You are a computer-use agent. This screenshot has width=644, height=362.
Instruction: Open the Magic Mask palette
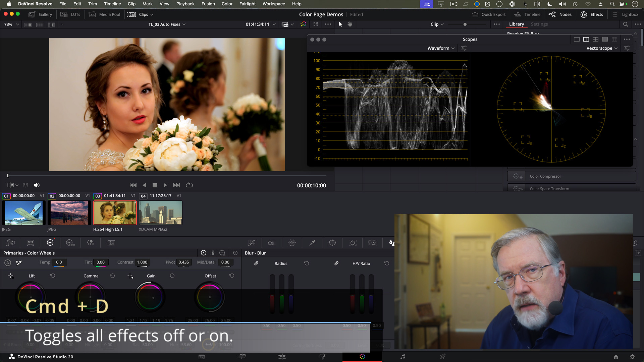(373, 243)
